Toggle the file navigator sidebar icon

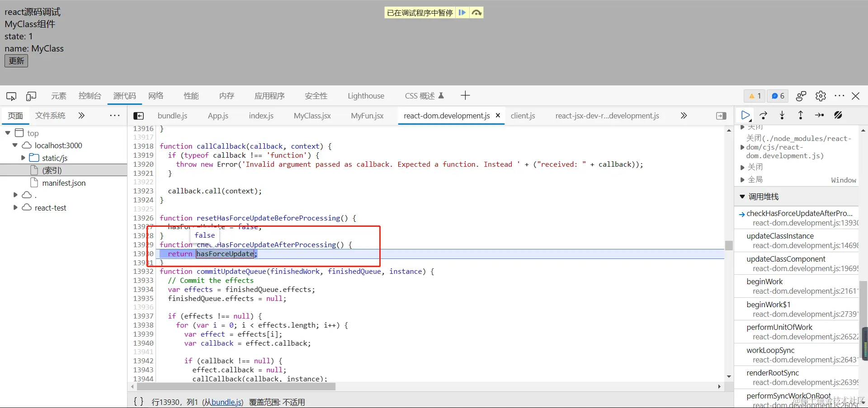(x=139, y=116)
